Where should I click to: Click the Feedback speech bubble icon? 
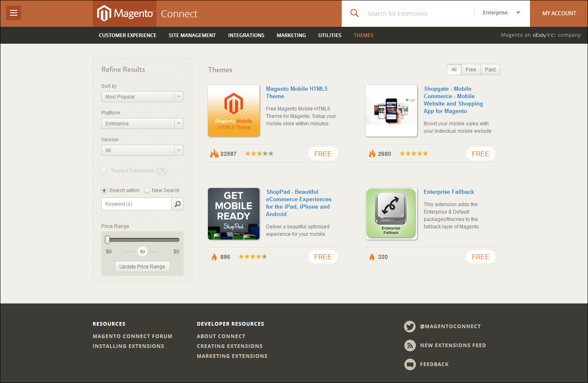point(410,364)
